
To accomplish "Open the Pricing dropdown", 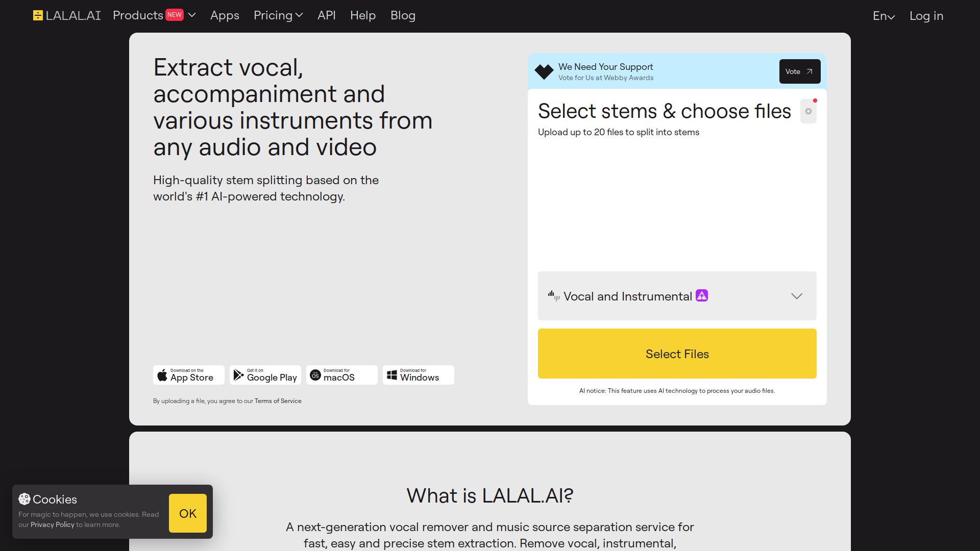I will (x=277, y=15).
